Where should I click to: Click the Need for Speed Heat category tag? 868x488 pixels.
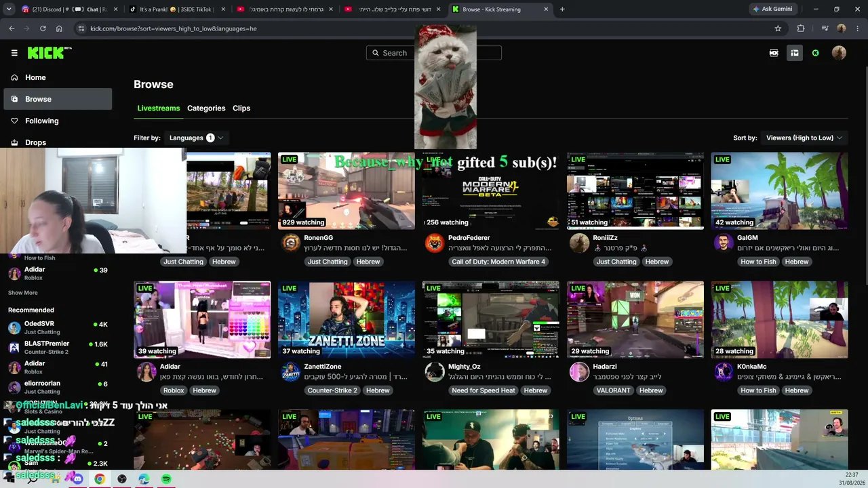point(483,390)
